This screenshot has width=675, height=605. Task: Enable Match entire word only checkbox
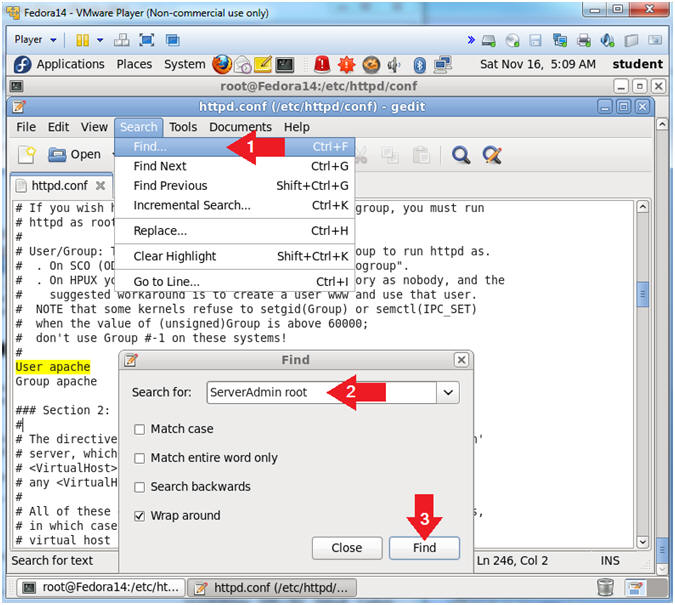coord(139,458)
